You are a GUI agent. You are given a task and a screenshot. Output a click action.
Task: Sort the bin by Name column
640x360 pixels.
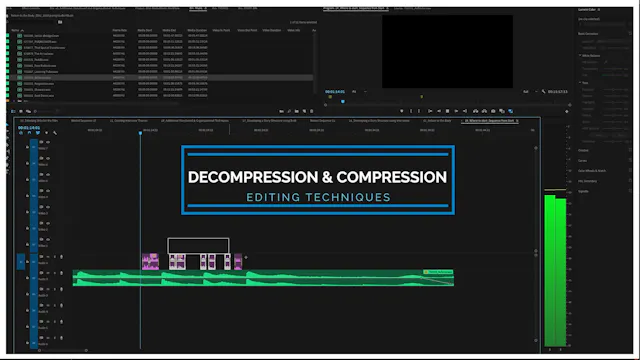pyautogui.click(x=15, y=30)
